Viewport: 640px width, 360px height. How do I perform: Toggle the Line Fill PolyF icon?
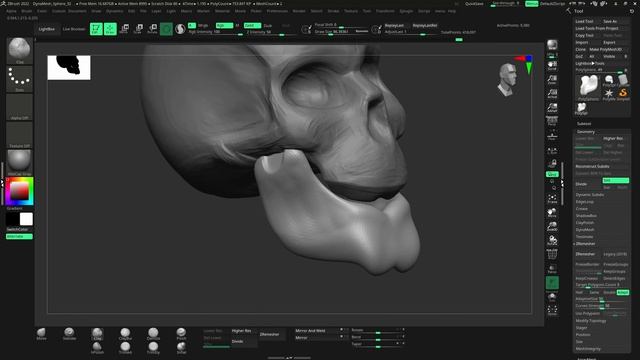tap(552, 254)
